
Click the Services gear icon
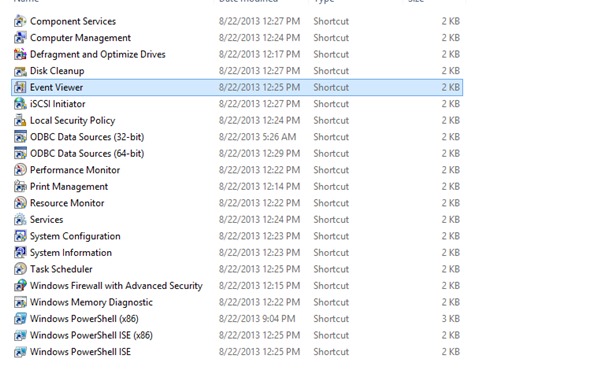click(20, 219)
